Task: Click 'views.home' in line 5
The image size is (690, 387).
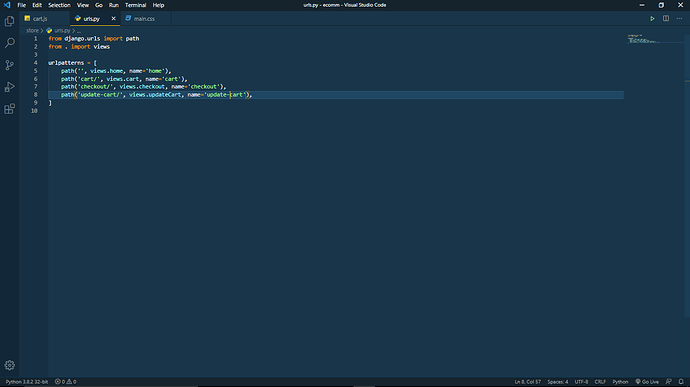Action: click(x=106, y=71)
